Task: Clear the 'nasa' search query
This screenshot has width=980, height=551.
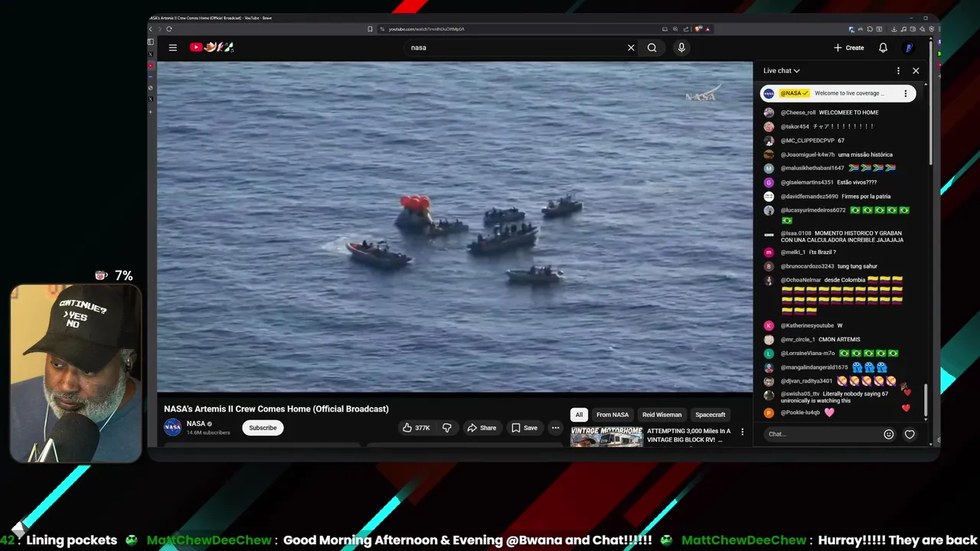Action: tap(631, 47)
